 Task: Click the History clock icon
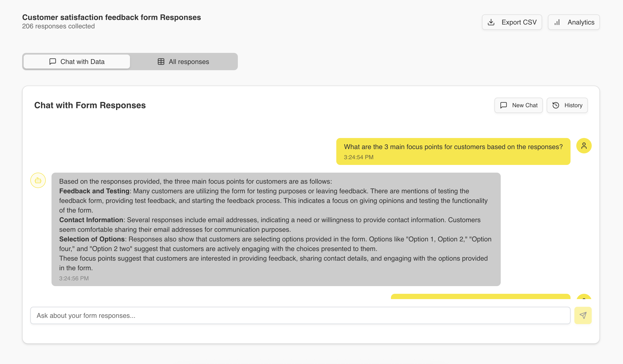[x=556, y=105]
